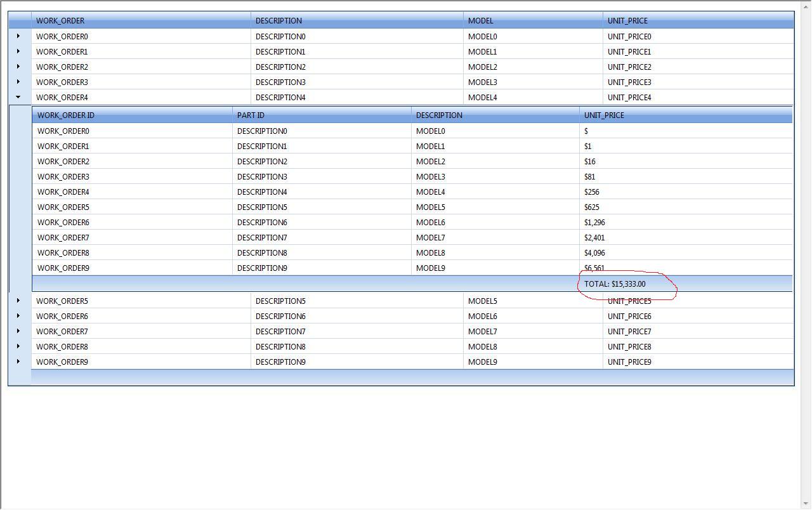Select DESCRIPTION0 in the outer grid
The image size is (812, 510).
point(357,36)
